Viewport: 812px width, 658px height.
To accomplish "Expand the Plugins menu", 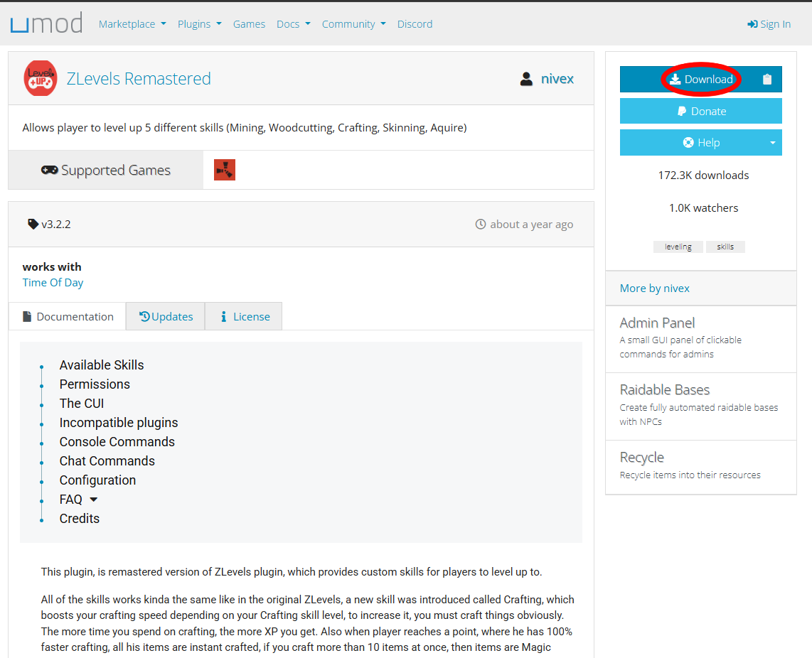I will (199, 24).
